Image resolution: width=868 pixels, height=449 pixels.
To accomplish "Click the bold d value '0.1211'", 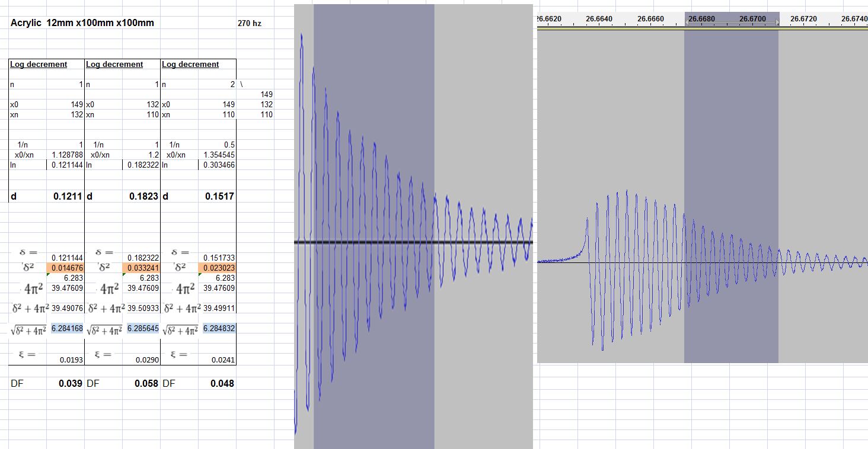I will click(x=68, y=196).
